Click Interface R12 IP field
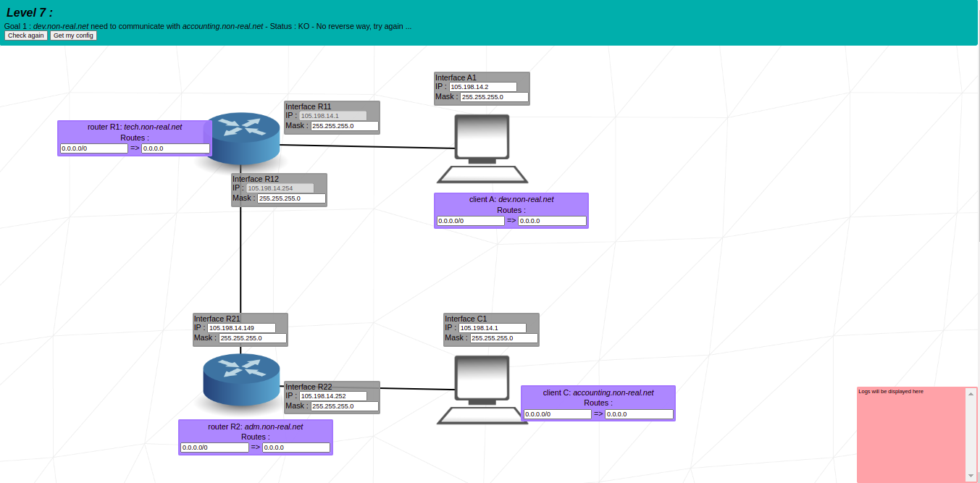This screenshot has height=483, width=980. coord(280,188)
